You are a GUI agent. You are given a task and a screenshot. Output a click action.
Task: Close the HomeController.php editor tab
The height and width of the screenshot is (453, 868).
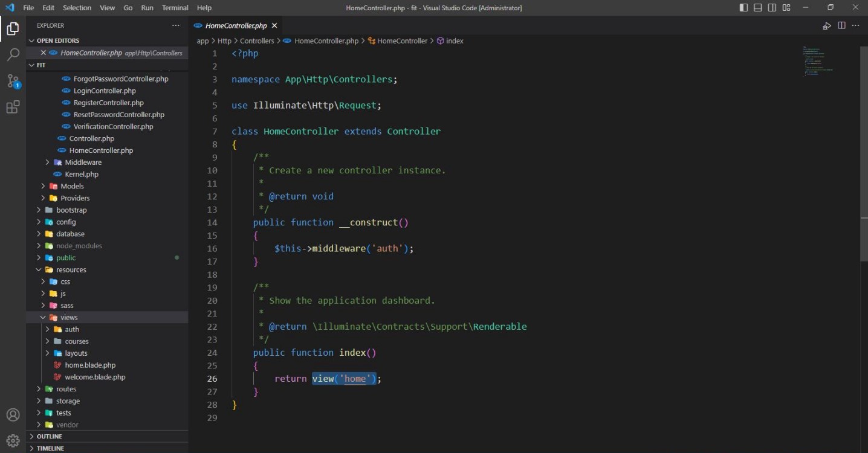(x=274, y=25)
